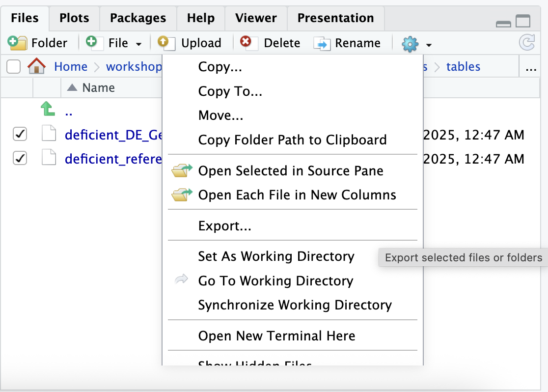Image resolution: width=548 pixels, height=392 pixels.
Task: Uncheck the deficient_refere file checkbox
Action: point(20,158)
